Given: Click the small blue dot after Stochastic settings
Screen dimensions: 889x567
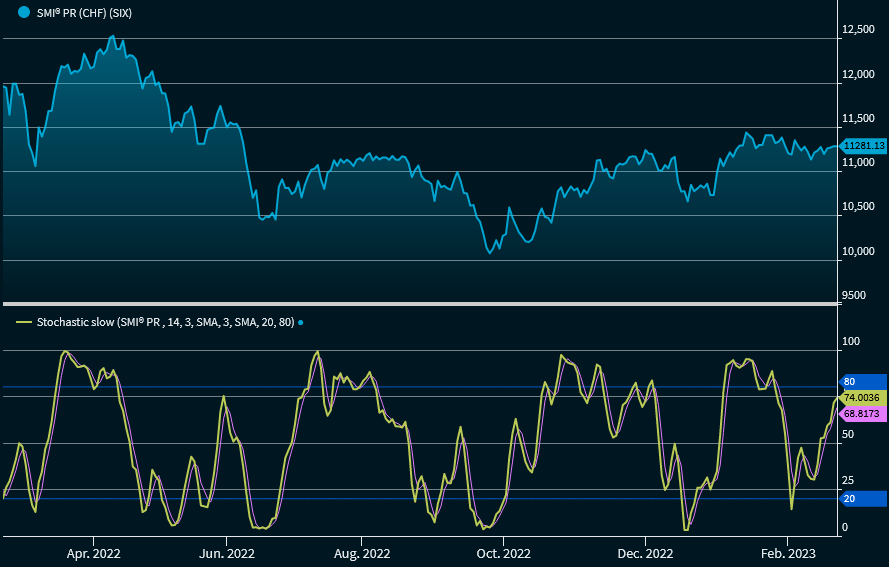Looking at the screenshot, I should (x=301, y=323).
